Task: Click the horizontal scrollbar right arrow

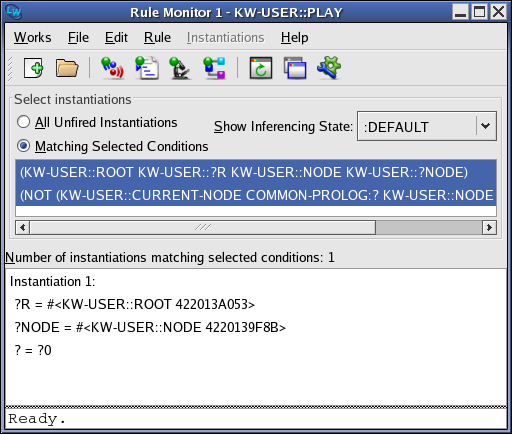Action: tap(489, 227)
